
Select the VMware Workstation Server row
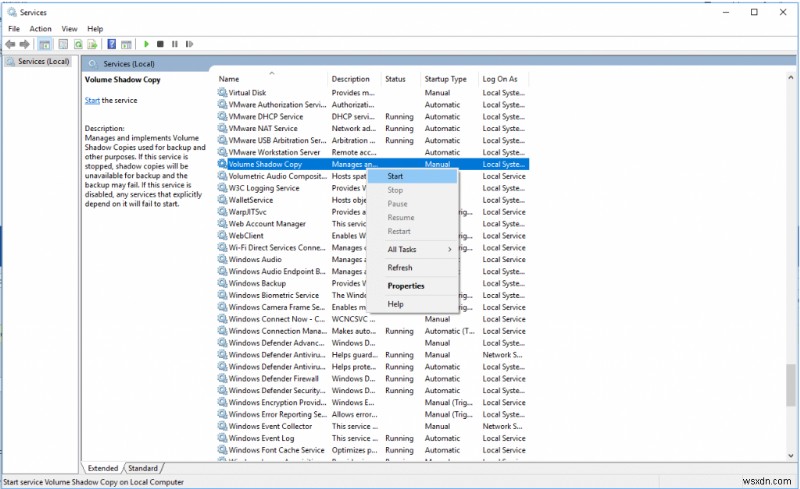[372, 152]
